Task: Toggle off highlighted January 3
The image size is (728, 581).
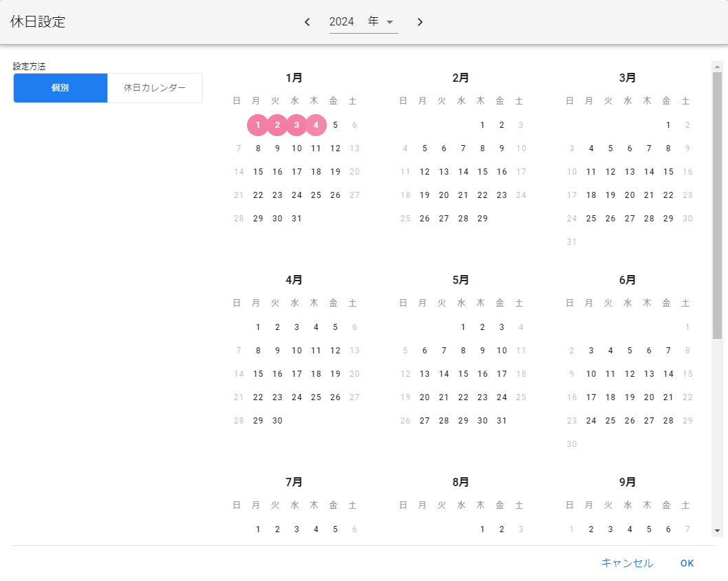Action: 297,125
